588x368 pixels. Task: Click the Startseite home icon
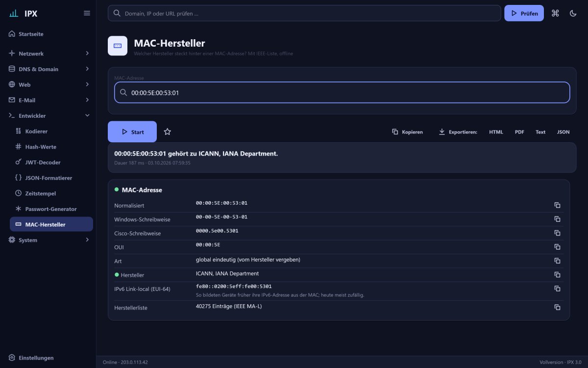12,34
